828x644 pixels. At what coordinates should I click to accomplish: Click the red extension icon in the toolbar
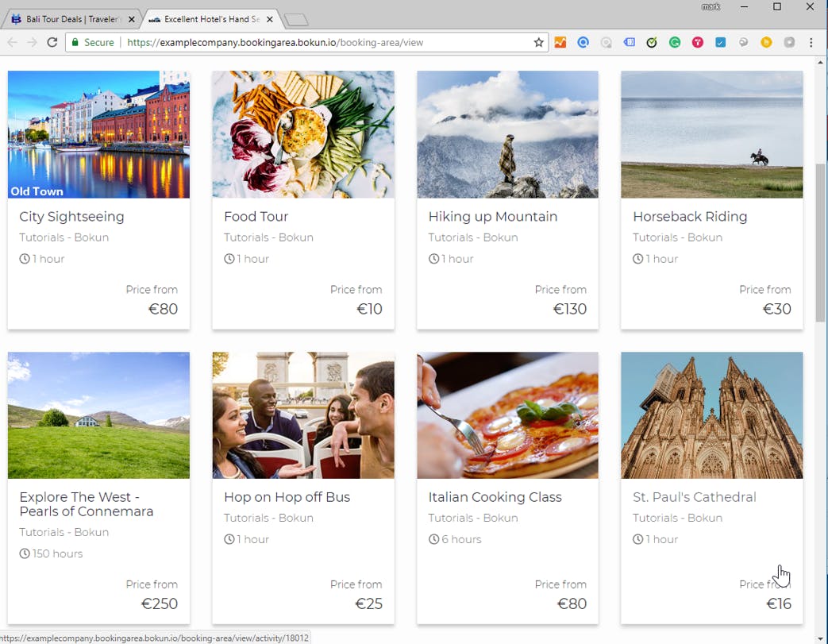pyautogui.click(x=697, y=42)
